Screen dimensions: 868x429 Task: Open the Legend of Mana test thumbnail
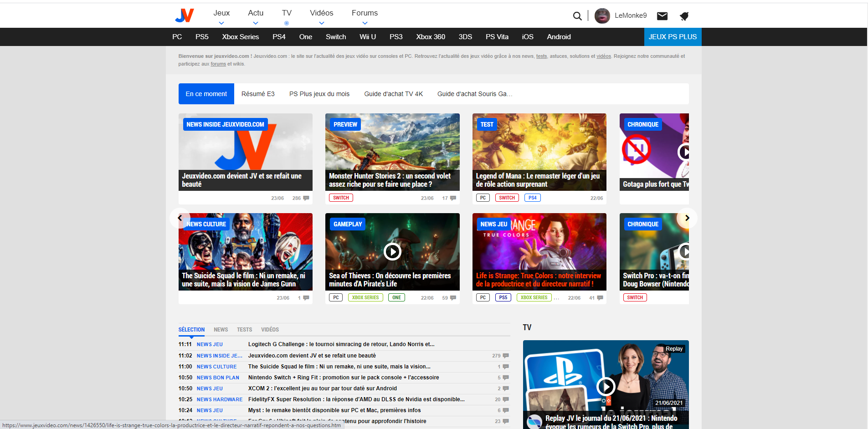[x=539, y=152]
